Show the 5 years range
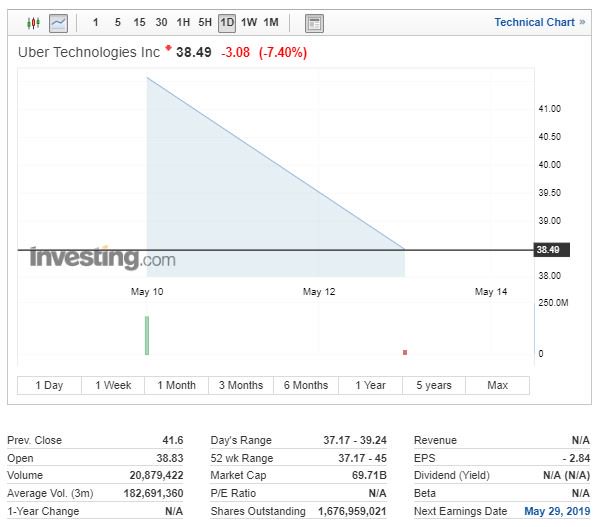 tap(434, 385)
